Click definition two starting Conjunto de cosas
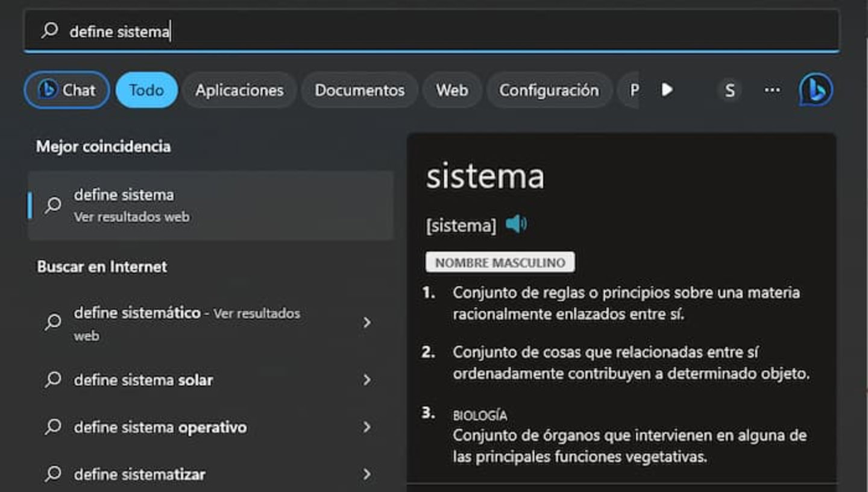The image size is (868, 492). pyautogui.click(x=631, y=362)
